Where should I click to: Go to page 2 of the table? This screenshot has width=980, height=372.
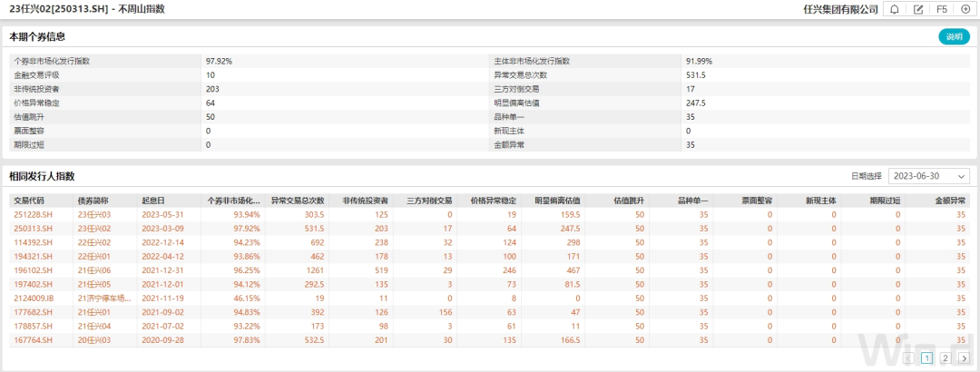(x=946, y=358)
